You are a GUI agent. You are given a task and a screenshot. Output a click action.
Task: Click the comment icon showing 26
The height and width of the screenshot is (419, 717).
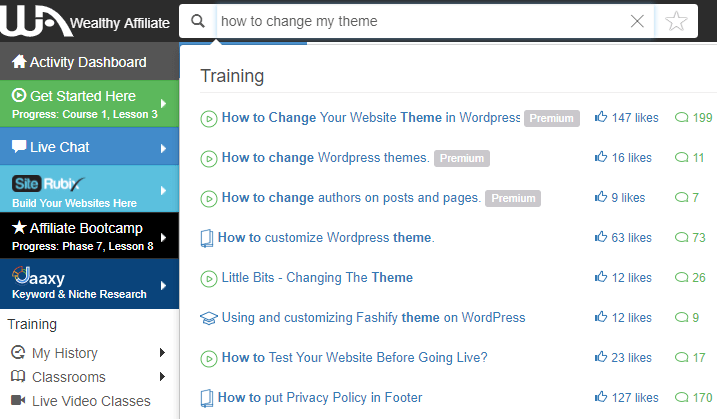681,277
